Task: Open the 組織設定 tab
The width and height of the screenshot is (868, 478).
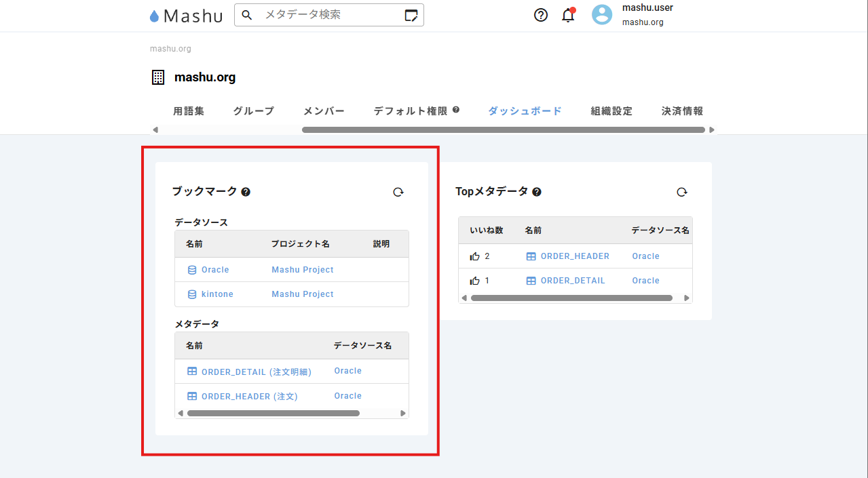Action: 611,111
